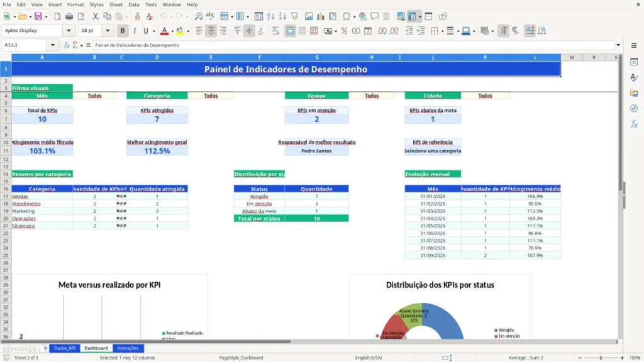Click the Todos value beside Cidade filter

(x=485, y=96)
